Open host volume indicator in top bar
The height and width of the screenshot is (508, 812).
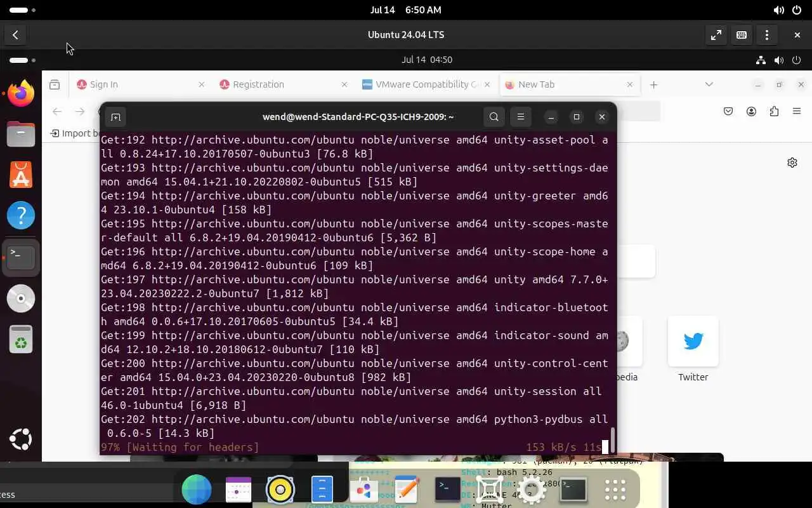click(778, 10)
